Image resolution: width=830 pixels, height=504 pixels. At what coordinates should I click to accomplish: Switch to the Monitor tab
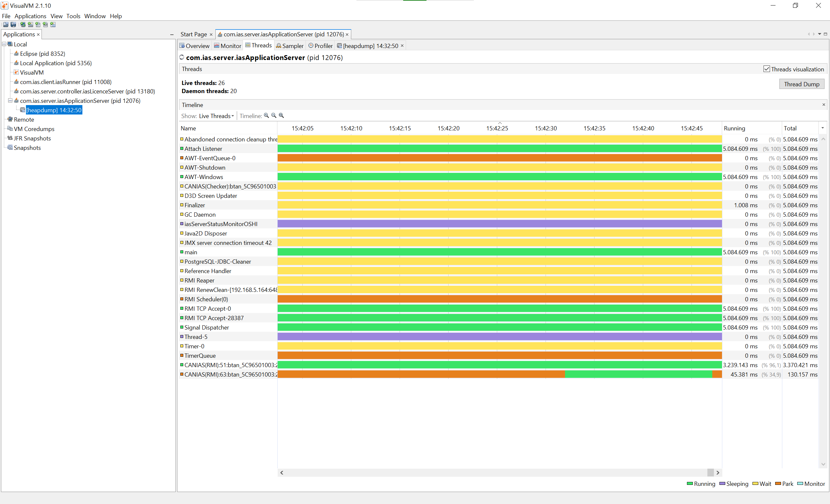228,45
